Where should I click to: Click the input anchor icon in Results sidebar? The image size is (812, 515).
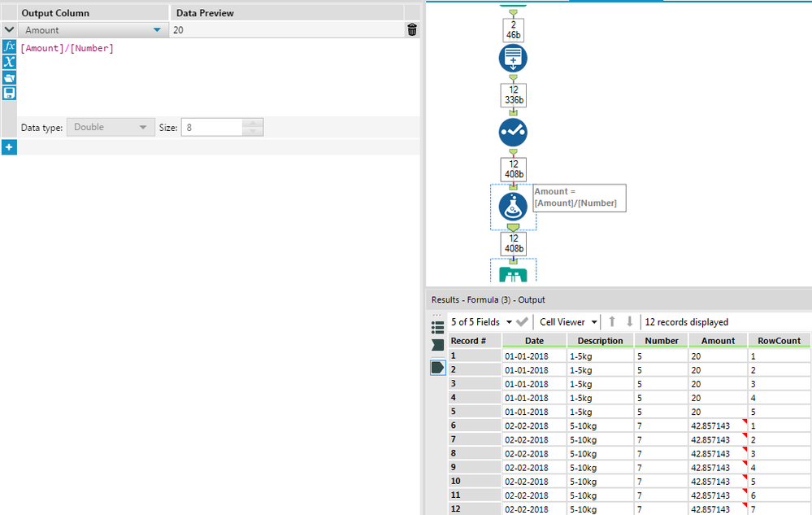point(437,345)
